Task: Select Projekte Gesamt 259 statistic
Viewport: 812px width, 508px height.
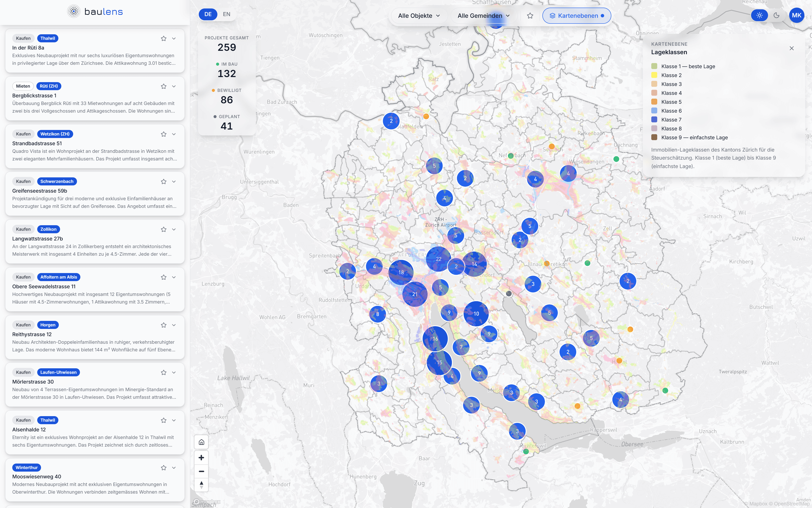Action: tap(227, 44)
